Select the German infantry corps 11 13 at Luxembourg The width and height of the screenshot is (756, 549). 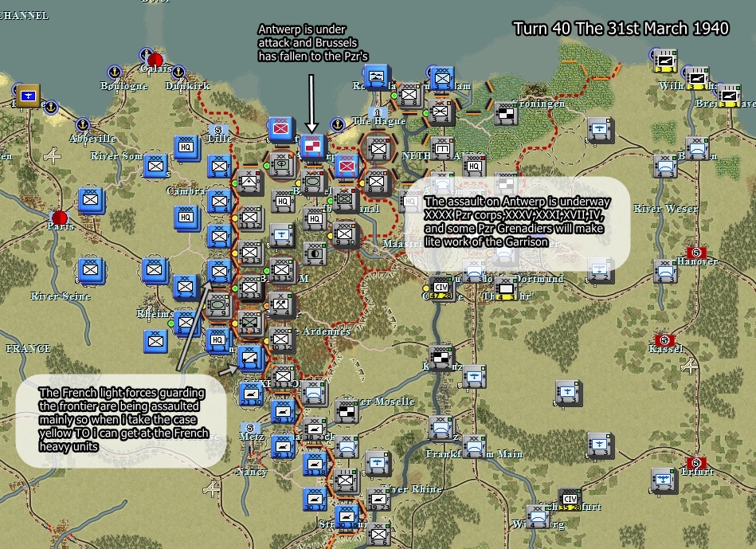click(x=283, y=376)
